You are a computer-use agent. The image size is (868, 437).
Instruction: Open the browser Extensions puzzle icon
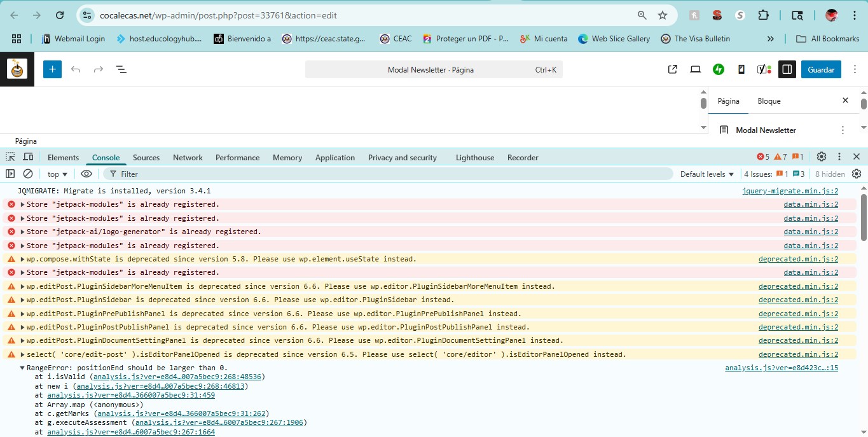click(x=764, y=15)
